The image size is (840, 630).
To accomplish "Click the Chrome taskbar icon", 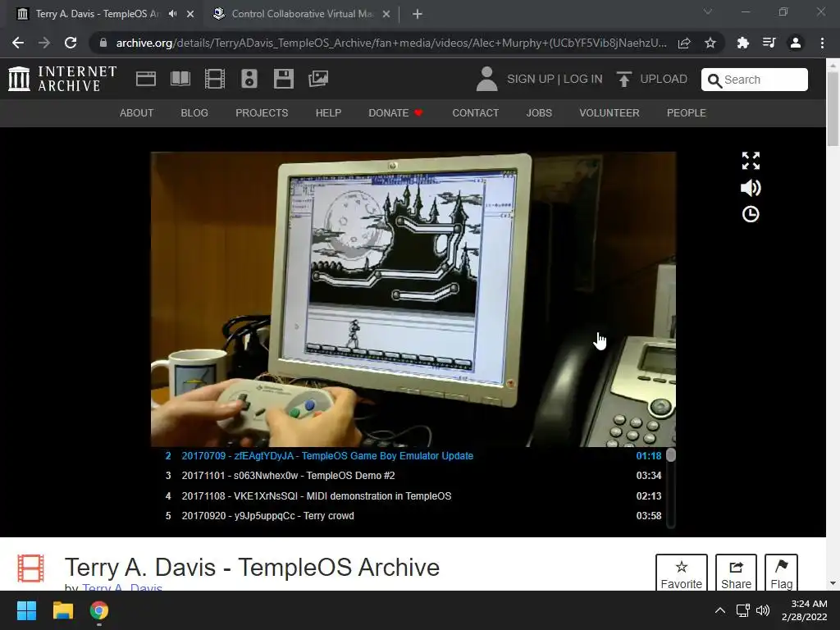I will [98, 610].
